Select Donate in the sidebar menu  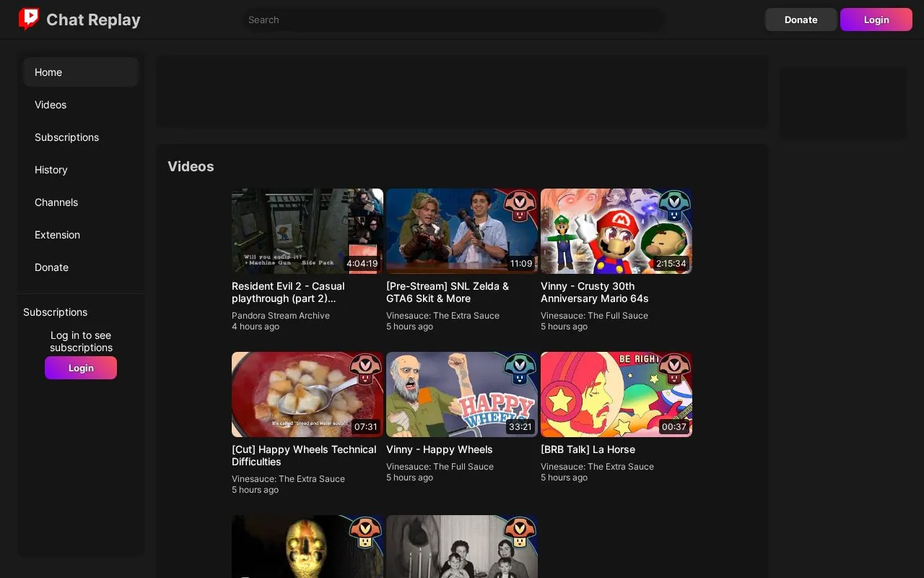click(81, 267)
